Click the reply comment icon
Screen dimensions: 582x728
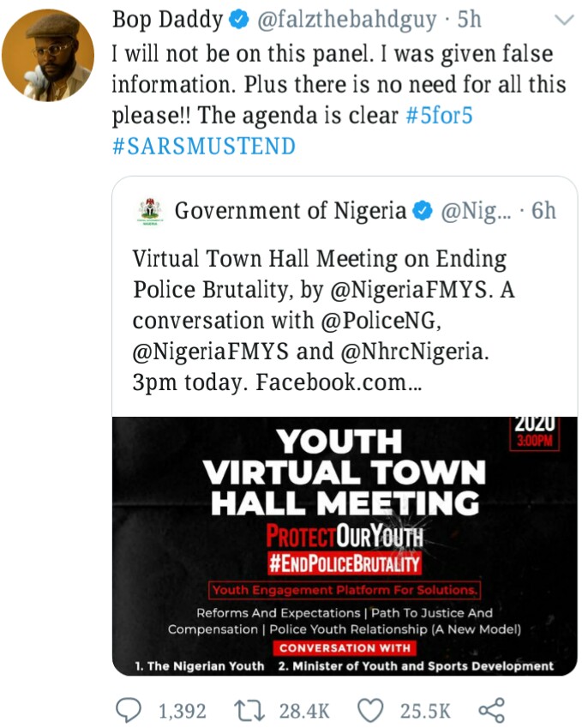point(129,710)
